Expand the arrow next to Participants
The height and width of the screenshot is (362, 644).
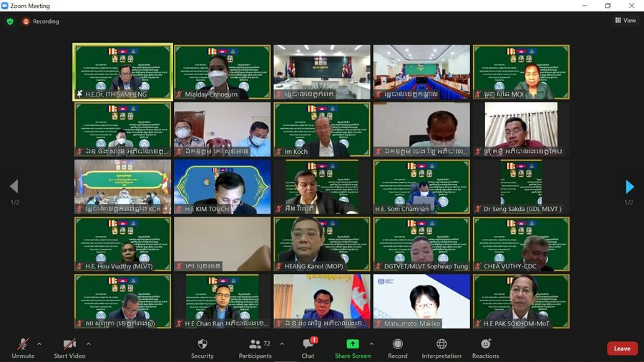[282, 343]
